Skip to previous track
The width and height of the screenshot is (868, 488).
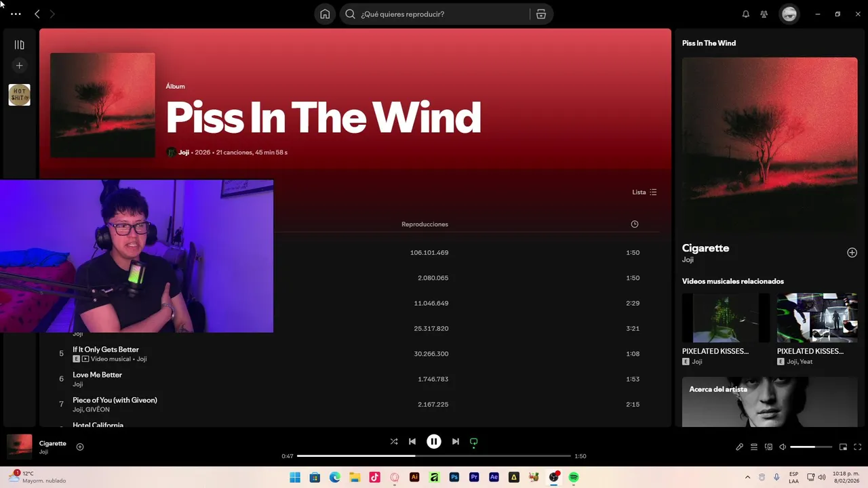[412, 441]
